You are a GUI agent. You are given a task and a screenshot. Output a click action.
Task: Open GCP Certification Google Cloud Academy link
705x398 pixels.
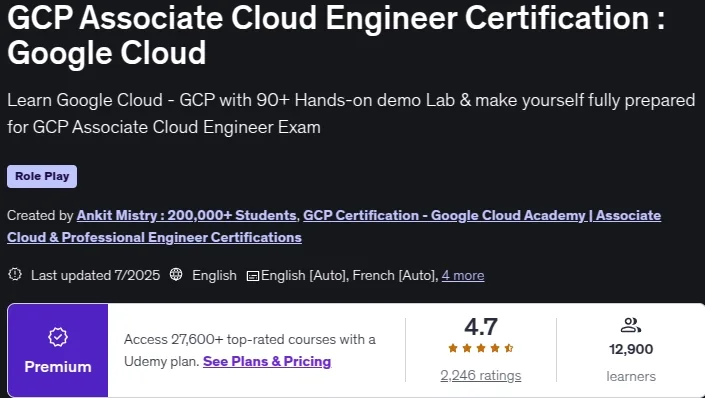click(334, 226)
